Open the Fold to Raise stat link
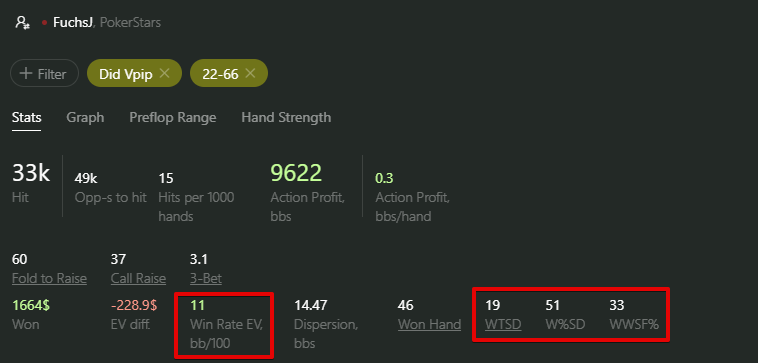The image size is (758, 363). tap(49, 278)
